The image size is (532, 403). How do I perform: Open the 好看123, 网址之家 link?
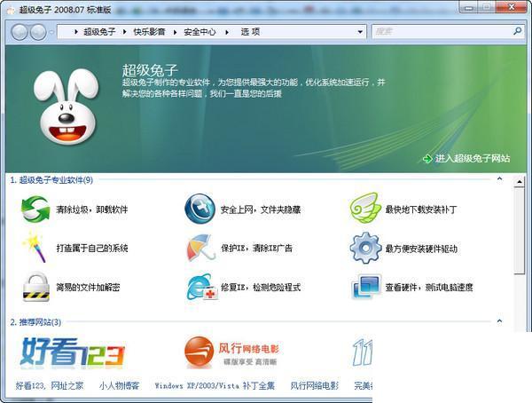[x=50, y=385]
